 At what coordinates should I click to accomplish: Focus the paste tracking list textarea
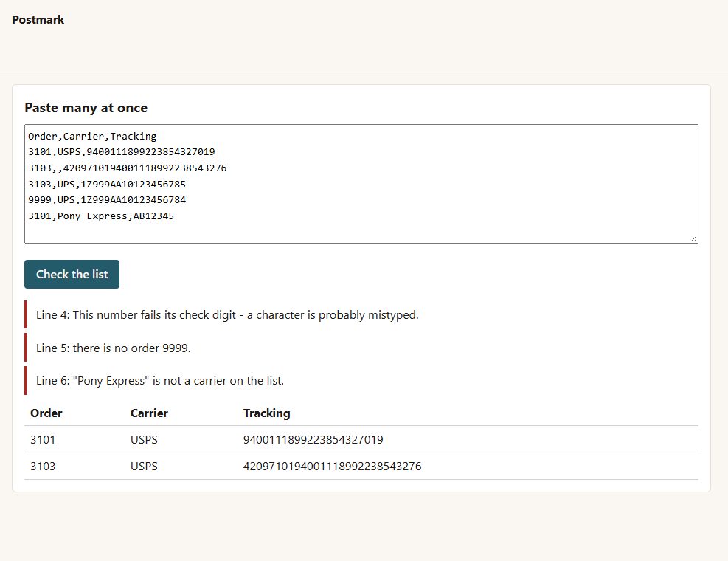[x=361, y=184]
